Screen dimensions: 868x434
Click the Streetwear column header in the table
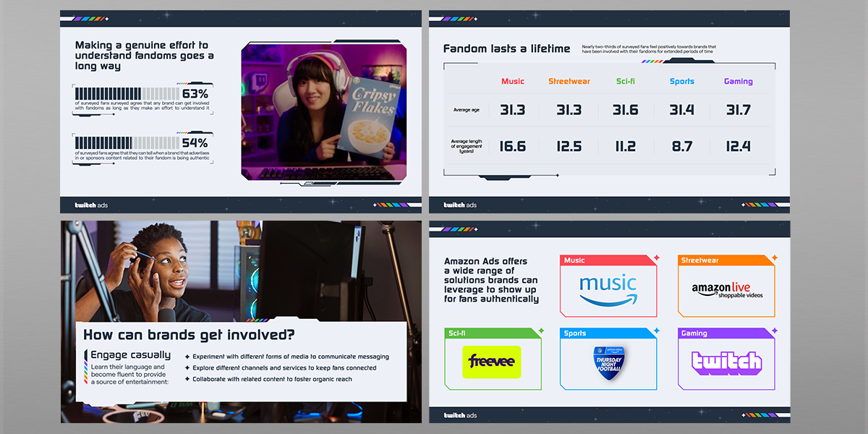(569, 82)
